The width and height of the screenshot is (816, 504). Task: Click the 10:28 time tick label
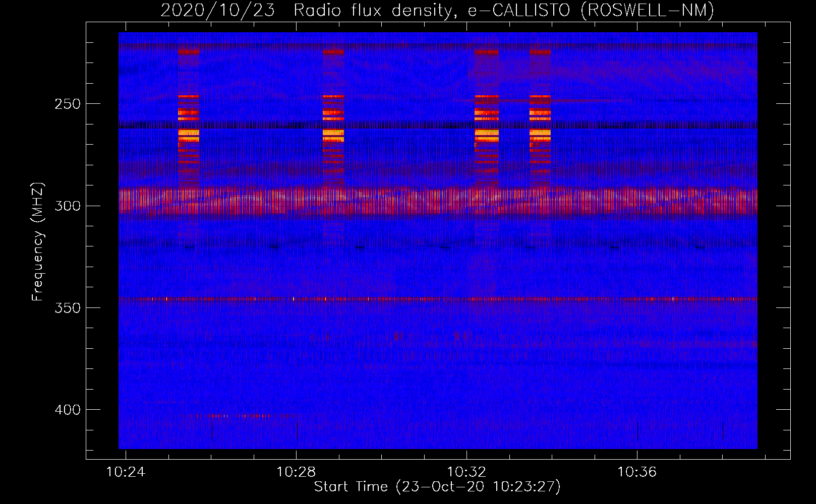(x=296, y=472)
